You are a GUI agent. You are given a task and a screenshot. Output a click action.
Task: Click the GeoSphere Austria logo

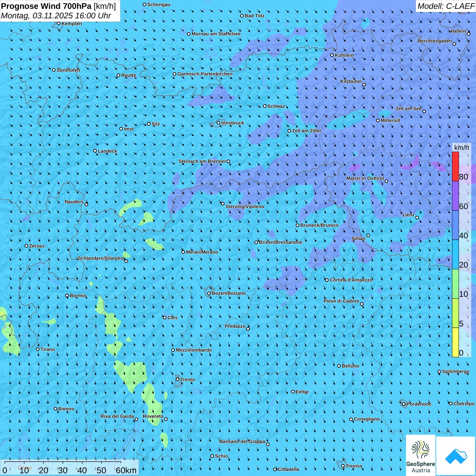point(421,455)
